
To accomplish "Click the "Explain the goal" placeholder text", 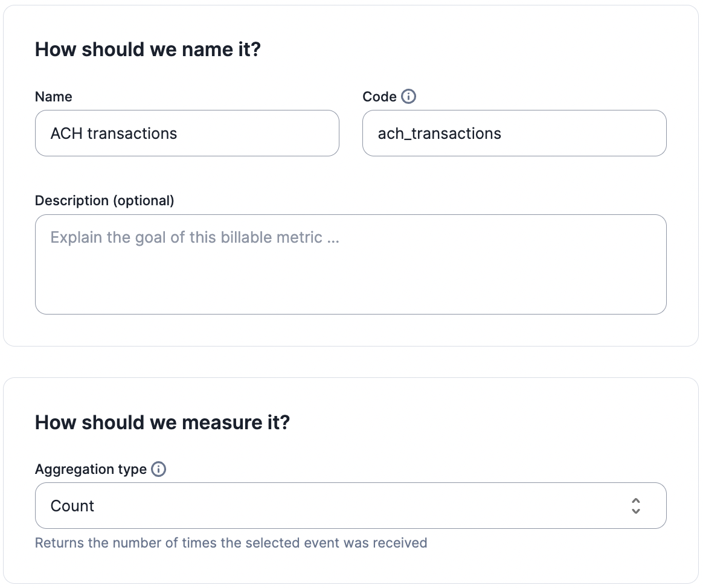I will [x=194, y=237].
